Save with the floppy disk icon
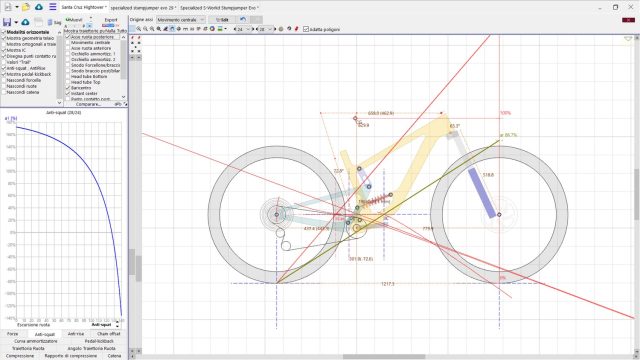 pos(7,22)
